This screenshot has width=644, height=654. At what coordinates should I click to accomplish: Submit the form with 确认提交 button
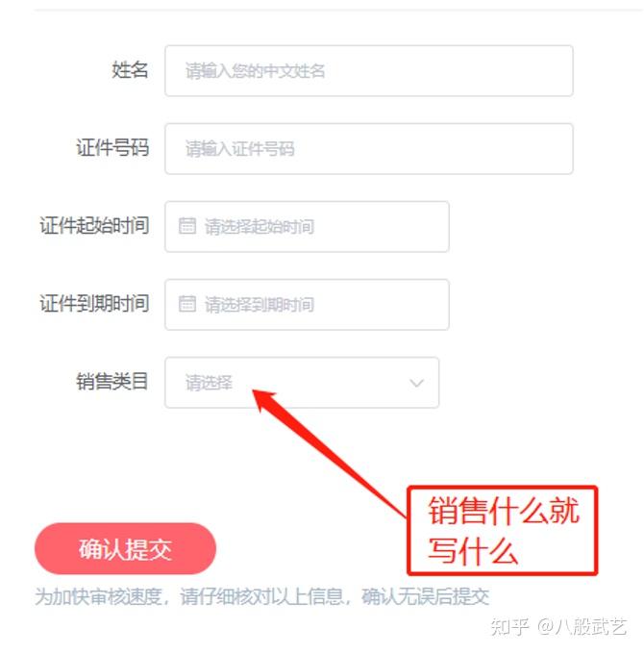[125, 548]
